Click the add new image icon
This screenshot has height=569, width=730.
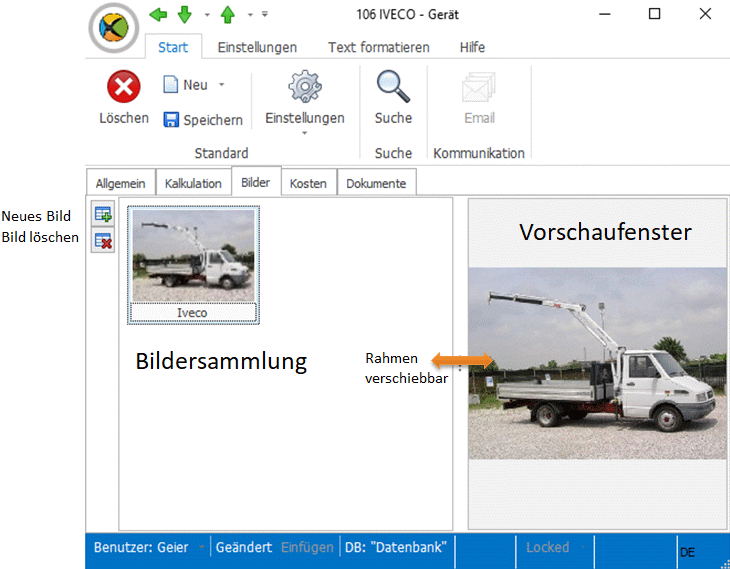coord(103,214)
